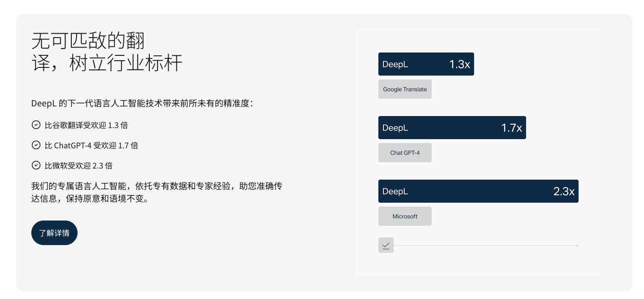Click the Chat GPT-4 label box
644x299 pixels.
[x=405, y=153]
